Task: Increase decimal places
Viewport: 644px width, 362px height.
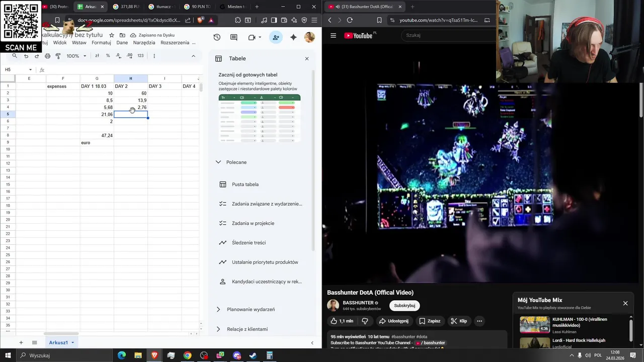Action: click(129, 56)
